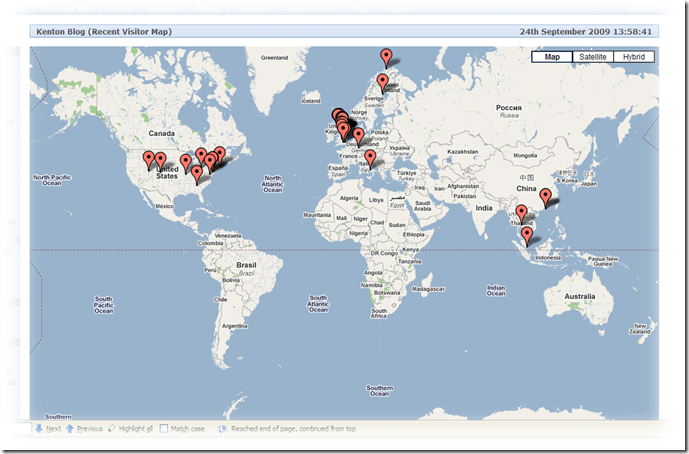The height and width of the screenshot is (454, 689).
Task: Click the "Indian Ocean" label
Action: click(496, 291)
